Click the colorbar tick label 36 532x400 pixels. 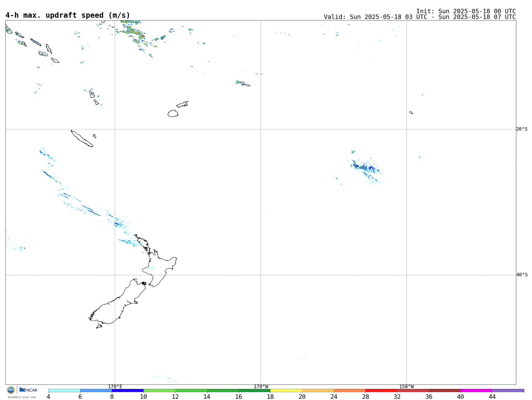[429, 397]
